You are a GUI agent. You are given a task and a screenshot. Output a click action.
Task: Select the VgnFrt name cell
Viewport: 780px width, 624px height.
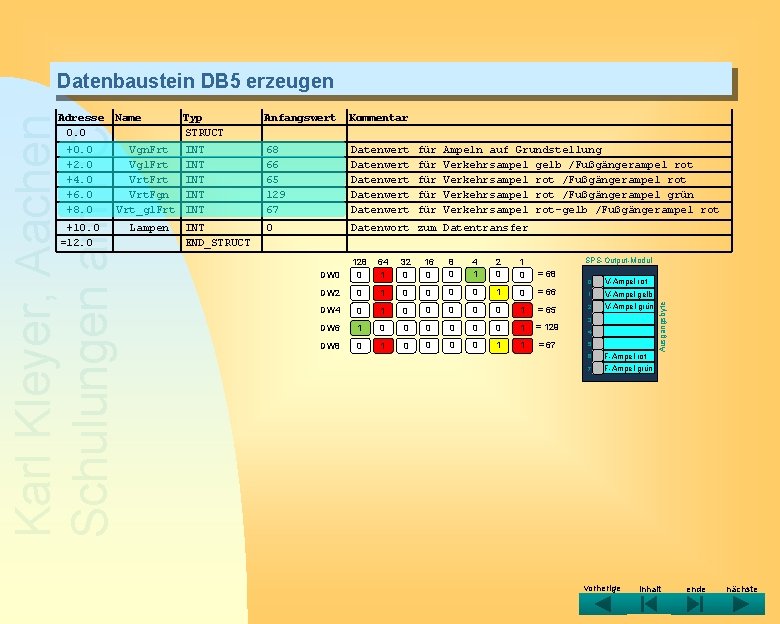coord(147,149)
